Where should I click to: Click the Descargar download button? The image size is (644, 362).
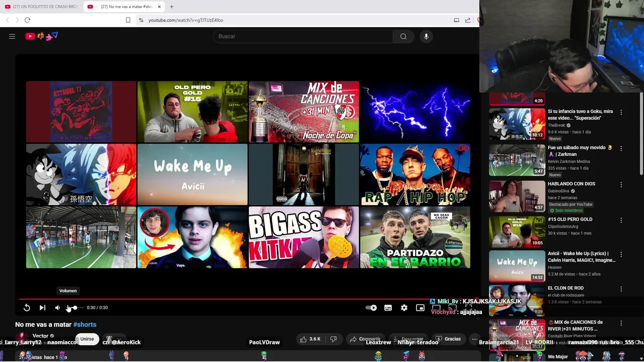pos(408,339)
